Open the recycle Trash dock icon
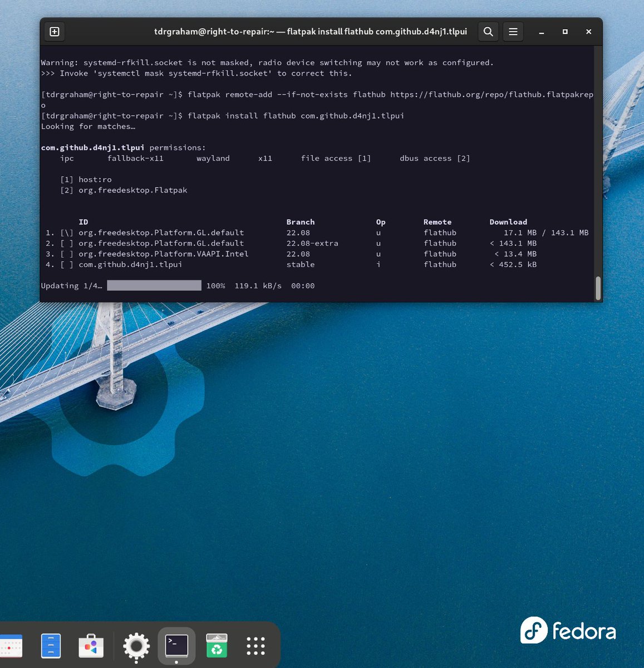This screenshot has width=644, height=668. [217, 646]
